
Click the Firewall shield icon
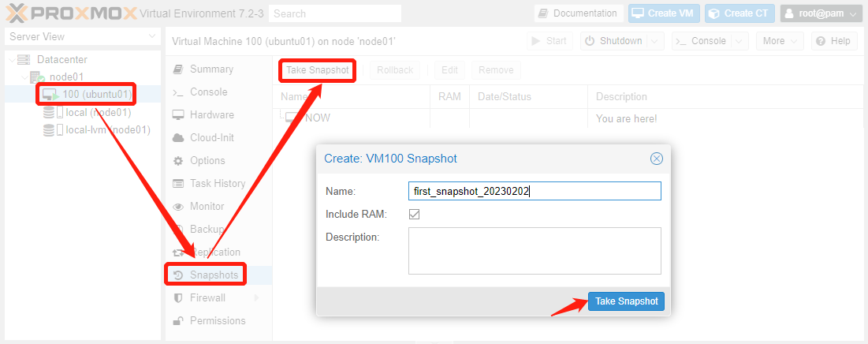(x=178, y=298)
